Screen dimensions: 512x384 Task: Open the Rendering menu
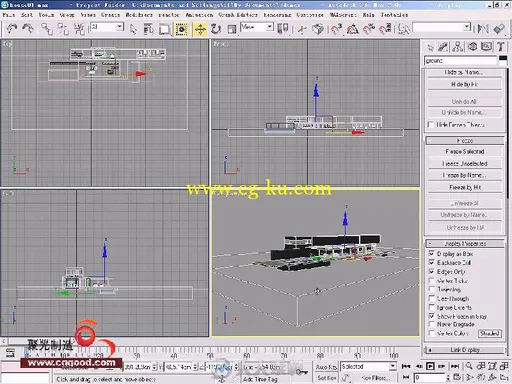click(277, 15)
